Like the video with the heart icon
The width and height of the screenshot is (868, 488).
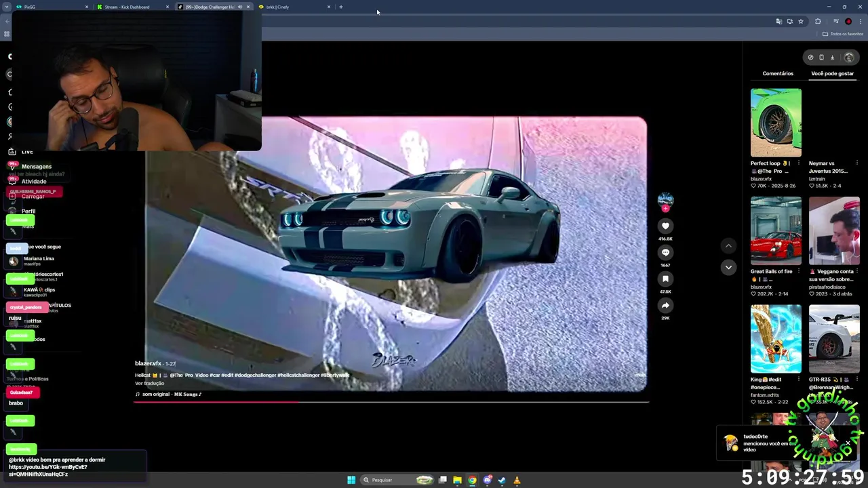665,226
